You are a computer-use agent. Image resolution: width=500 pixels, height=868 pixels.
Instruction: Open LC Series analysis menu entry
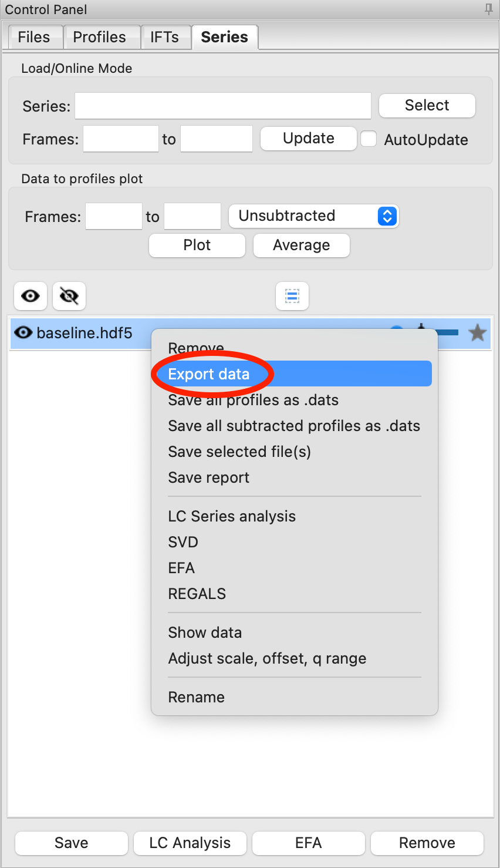(232, 516)
